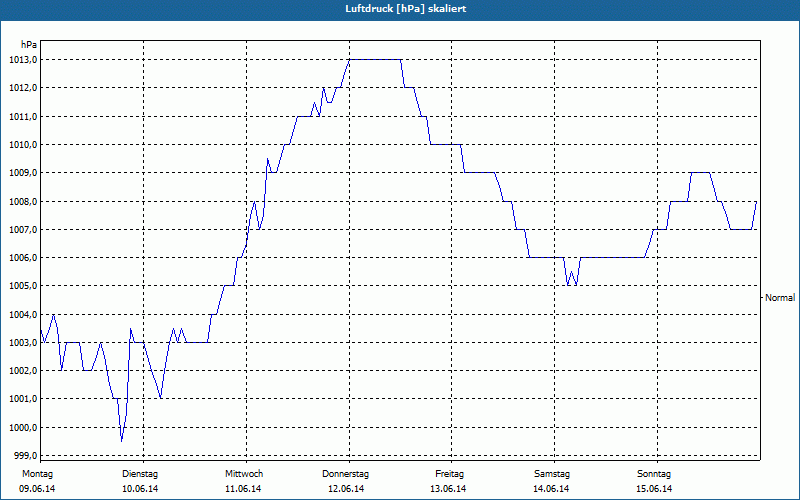Screen dimensions: 800x500
Task: Click the 1013,0 axis value
Action: pos(22,60)
